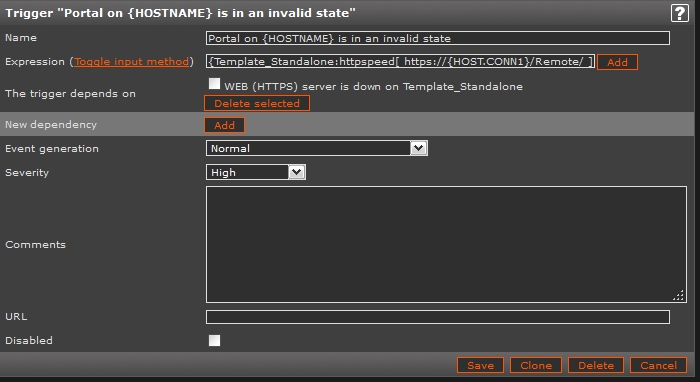Click the 'Comments' label
This screenshot has height=382, width=700.
pos(35,245)
